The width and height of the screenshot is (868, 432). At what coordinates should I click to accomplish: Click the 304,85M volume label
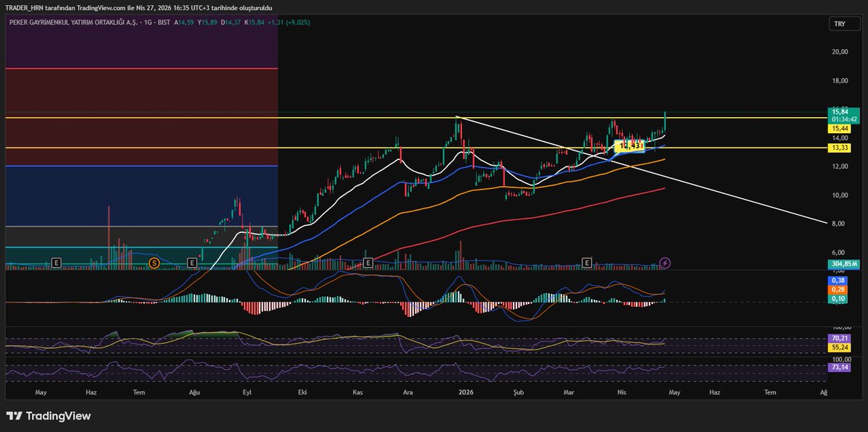tap(844, 264)
